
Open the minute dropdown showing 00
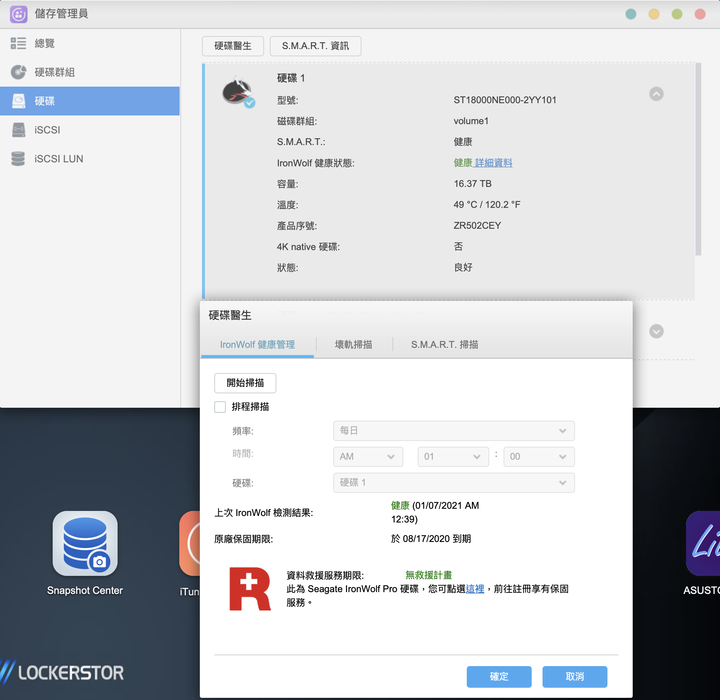(x=539, y=457)
